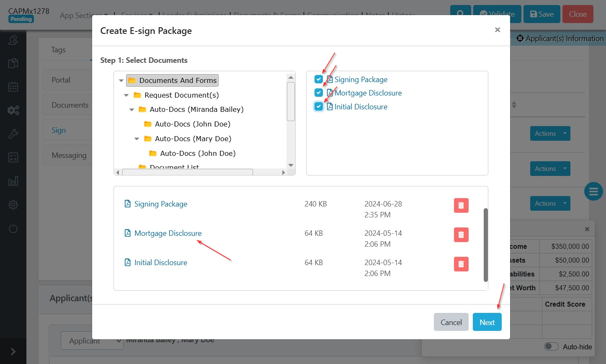Click the red Close button in the header
The height and width of the screenshot is (364, 606).
(578, 14)
